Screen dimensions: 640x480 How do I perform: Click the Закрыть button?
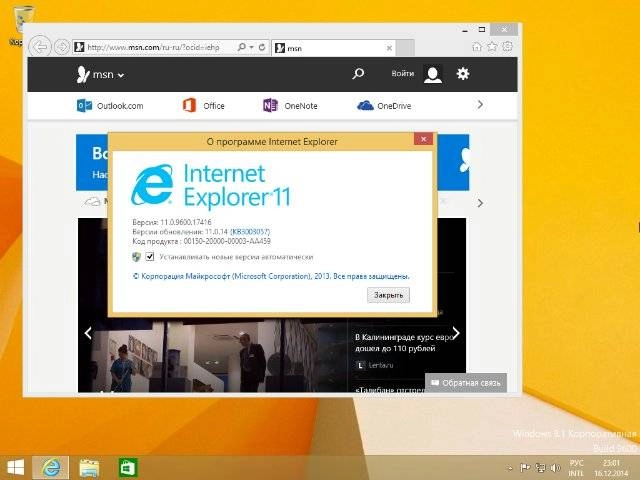(x=388, y=295)
